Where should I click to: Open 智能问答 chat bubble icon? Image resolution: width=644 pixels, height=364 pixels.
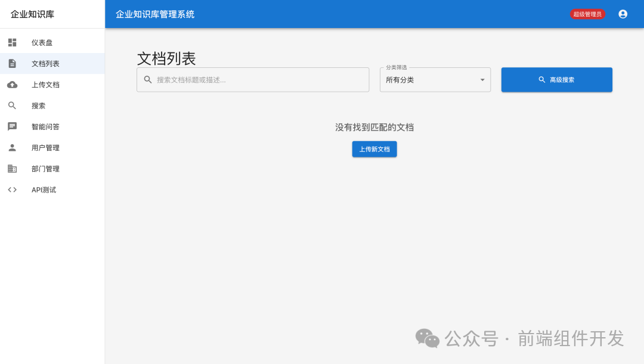click(x=13, y=126)
